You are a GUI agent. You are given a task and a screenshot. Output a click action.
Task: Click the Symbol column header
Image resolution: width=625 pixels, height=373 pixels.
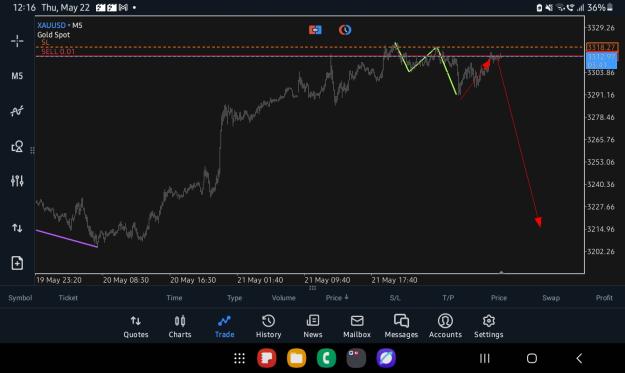[x=20, y=298]
